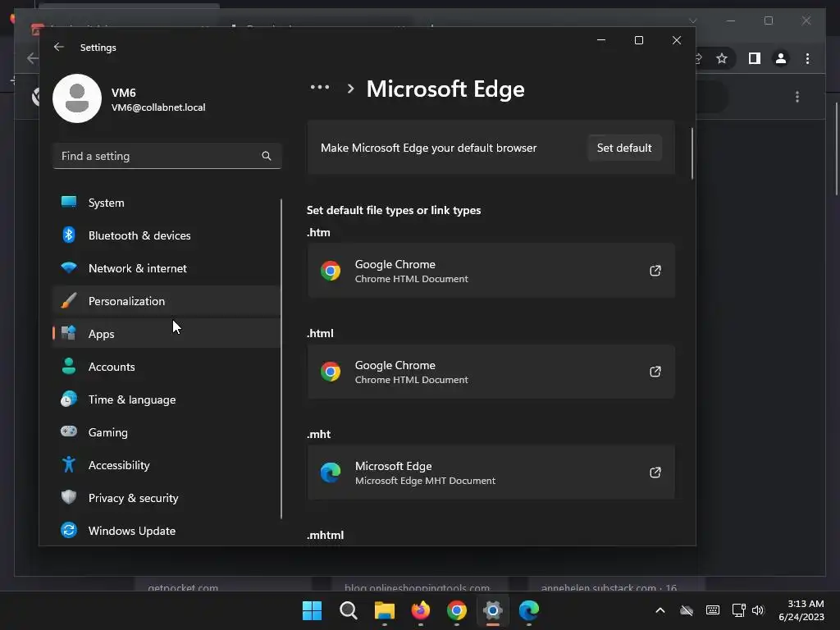Open System settings category
Screen dimensions: 840x630
pyautogui.click(x=167, y=203)
